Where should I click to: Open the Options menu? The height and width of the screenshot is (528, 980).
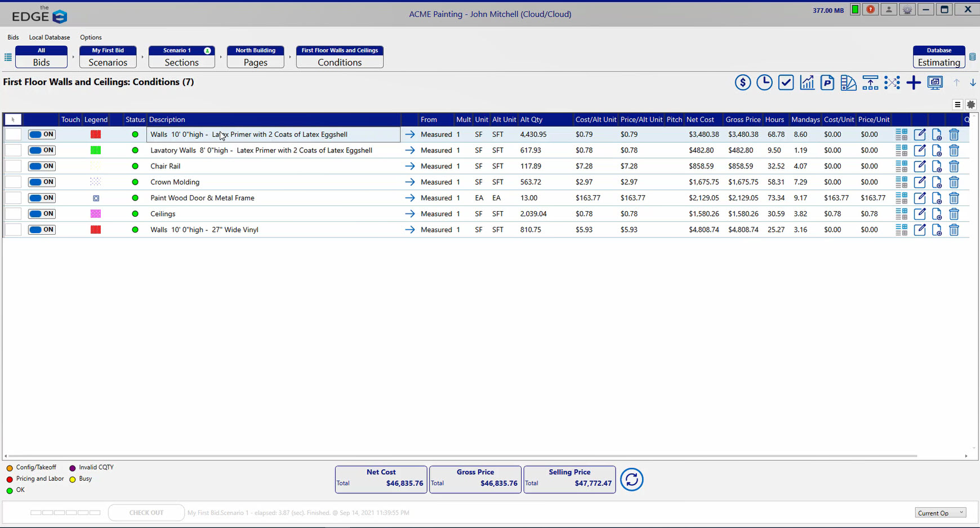coord(91,37)
